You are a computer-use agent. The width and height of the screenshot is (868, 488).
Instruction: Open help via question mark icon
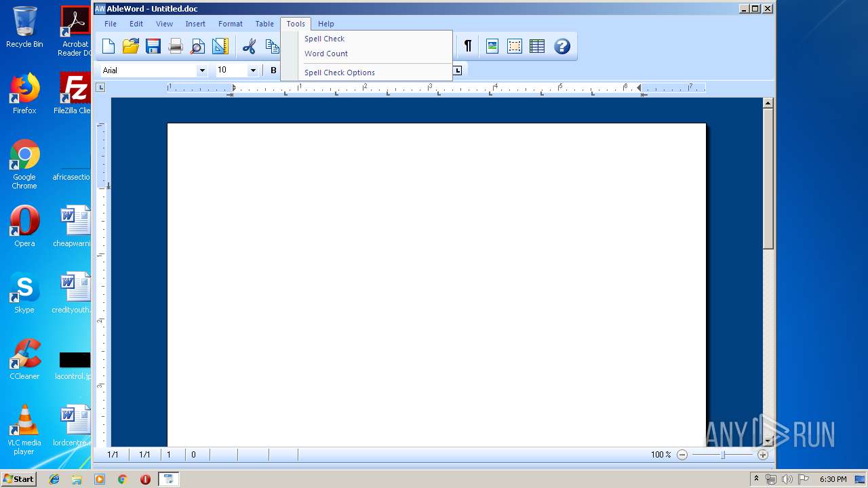point(562,46)
